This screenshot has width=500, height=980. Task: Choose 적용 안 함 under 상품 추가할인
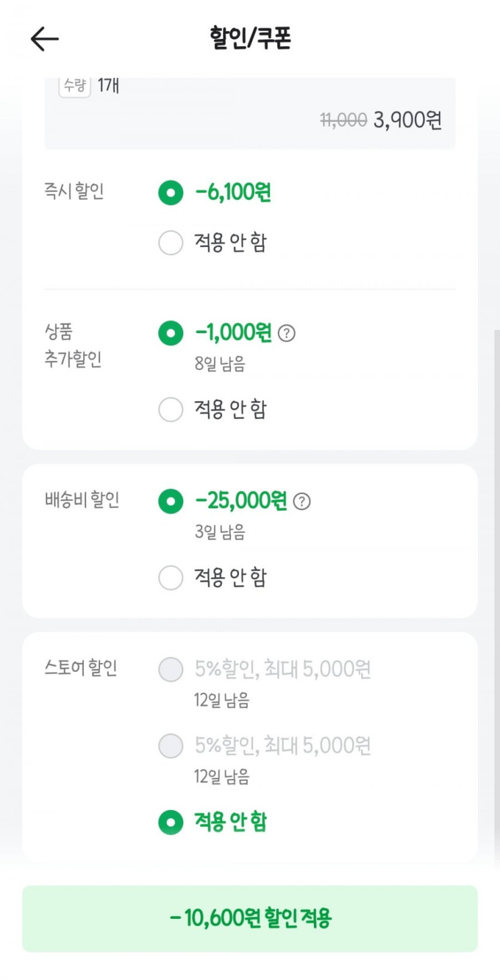click(x=171, y=410)
